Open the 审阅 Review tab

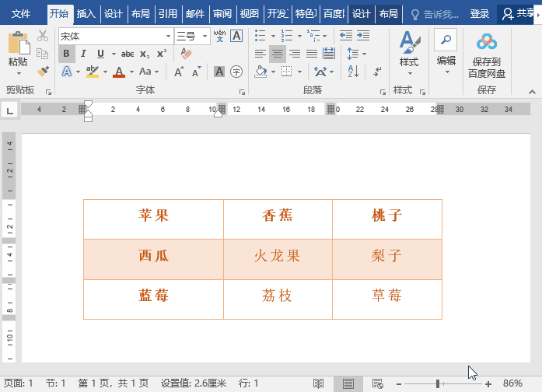222,14
